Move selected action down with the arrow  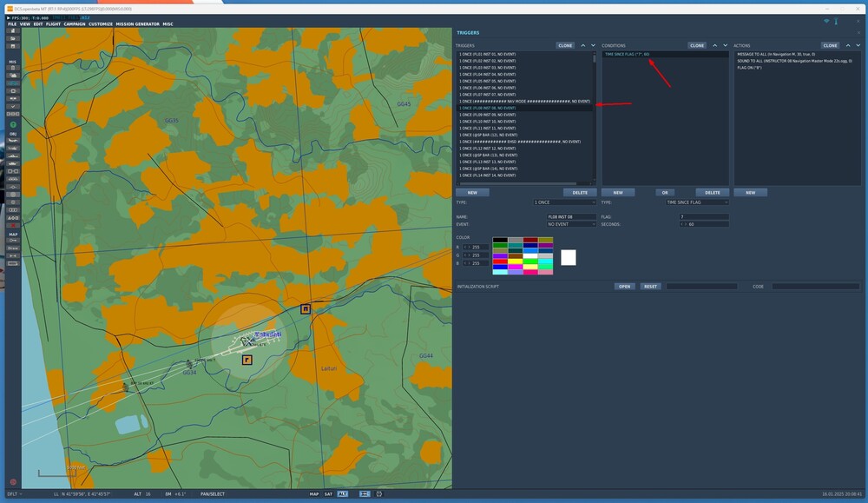pos(859,45)
